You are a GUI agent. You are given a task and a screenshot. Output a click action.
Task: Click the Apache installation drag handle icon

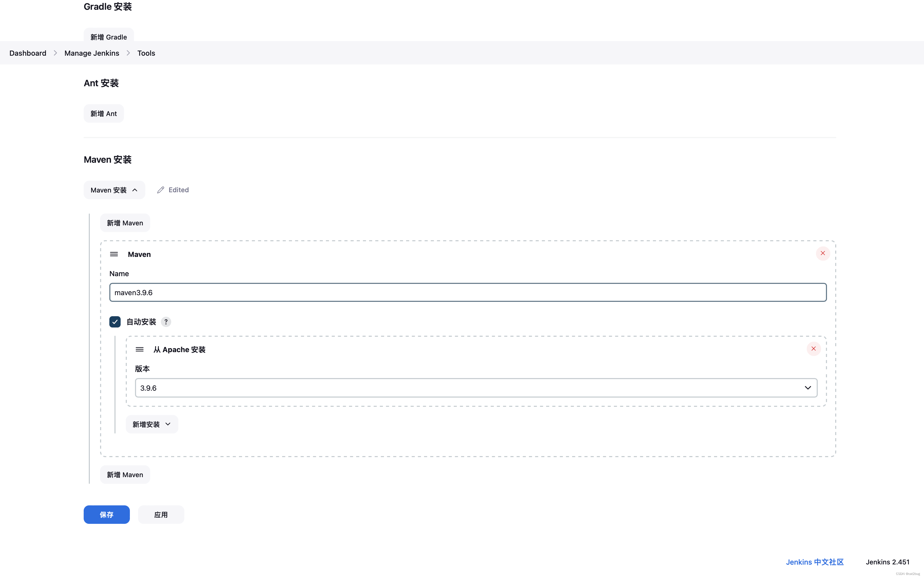[x=140, y=349]
